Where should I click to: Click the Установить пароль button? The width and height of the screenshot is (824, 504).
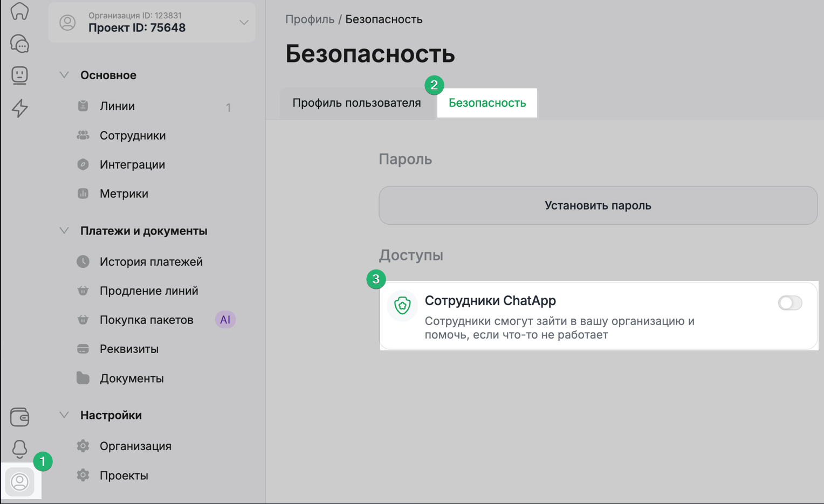pos(598,205)
